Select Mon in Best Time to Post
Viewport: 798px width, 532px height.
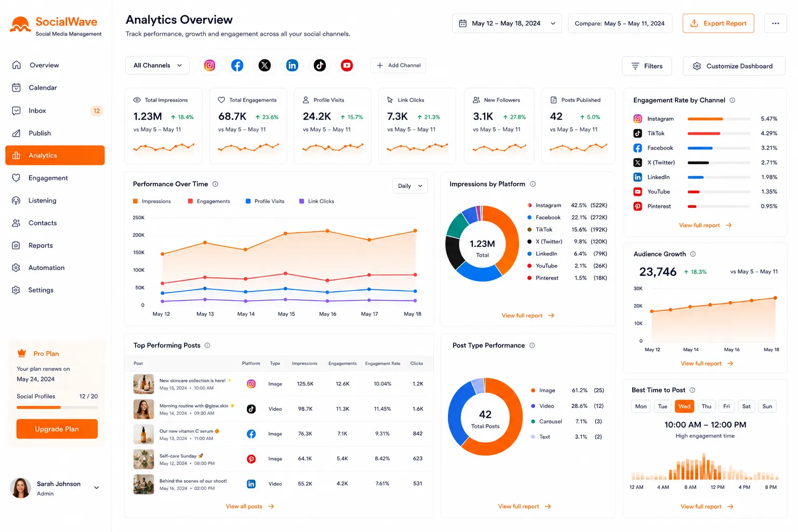pyautogui.click(x=641, y=406)
